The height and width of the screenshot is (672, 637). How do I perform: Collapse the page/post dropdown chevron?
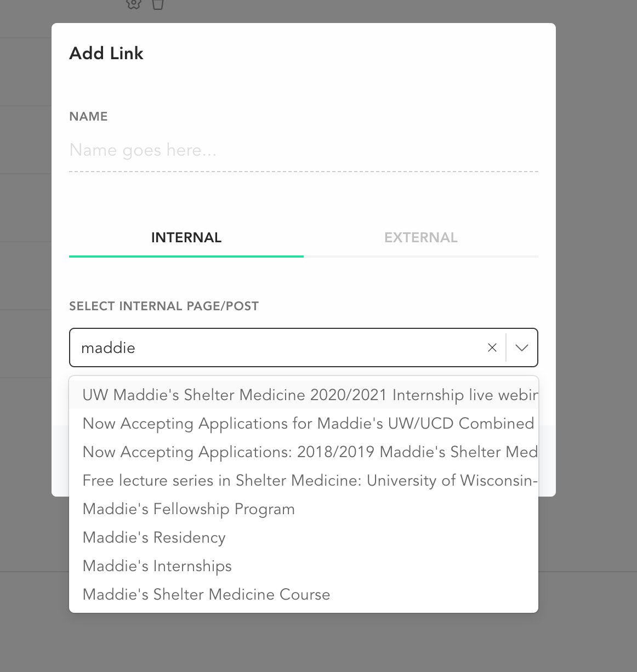click(x=522, y=348)
